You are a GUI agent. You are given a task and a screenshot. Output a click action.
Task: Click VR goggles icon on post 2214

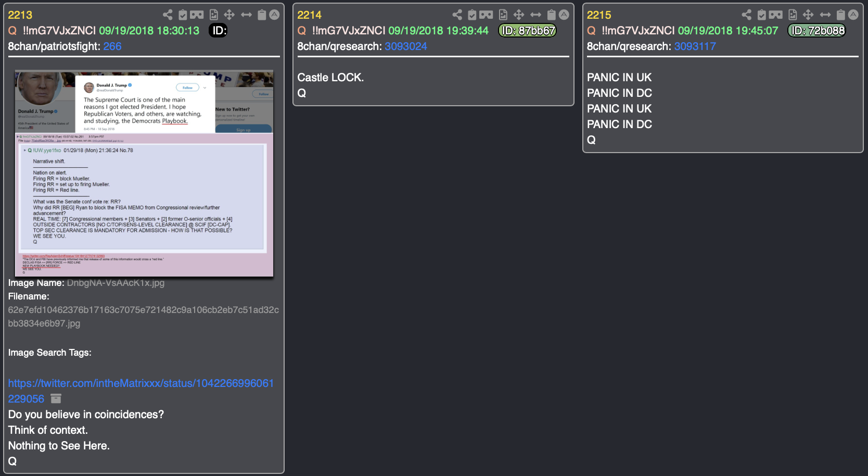pyautogui.click(x=486, y=15)
